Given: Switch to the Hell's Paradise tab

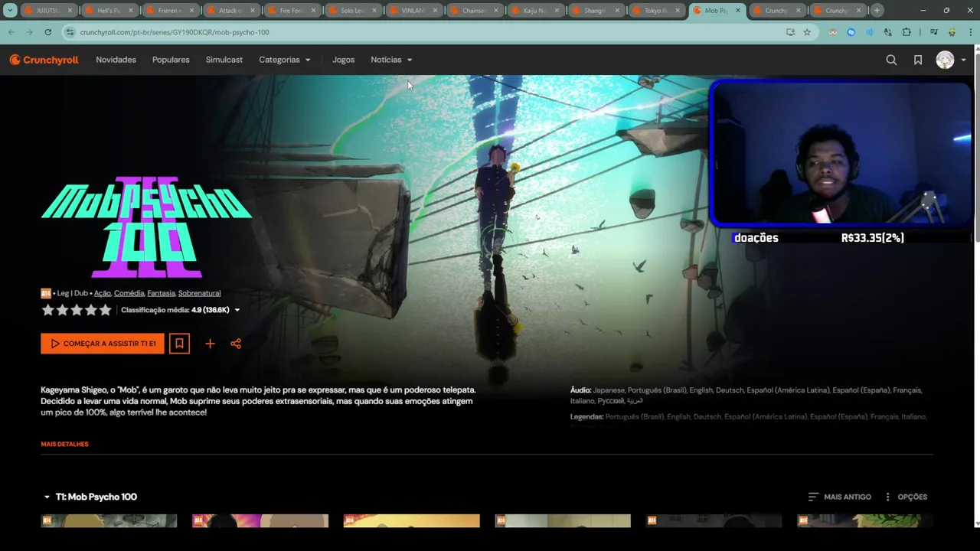Looking at the screenshot, I should pos(109,11).
